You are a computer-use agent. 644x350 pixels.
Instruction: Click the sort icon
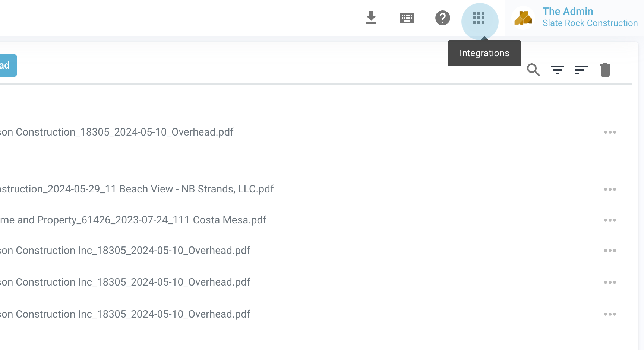tap(581, 70)
